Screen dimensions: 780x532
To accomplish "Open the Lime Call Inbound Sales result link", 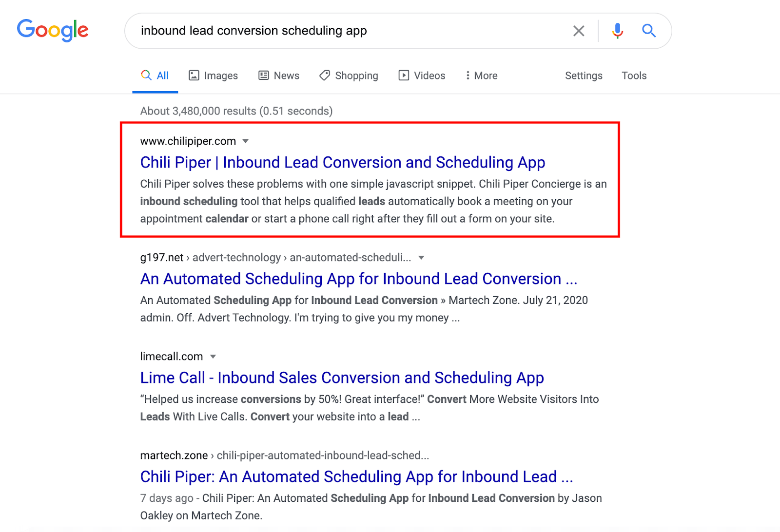I will [x=342, y=378].
